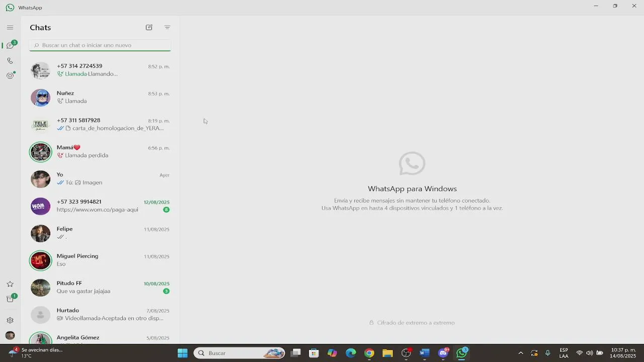
Task: View Hurtado default avatar
Action: (x=40, y=315)
